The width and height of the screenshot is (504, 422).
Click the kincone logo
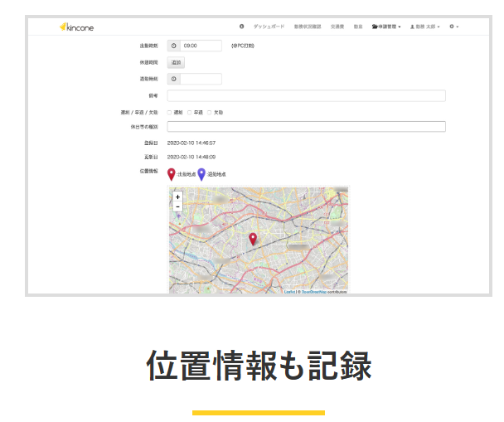click(76, 27)
